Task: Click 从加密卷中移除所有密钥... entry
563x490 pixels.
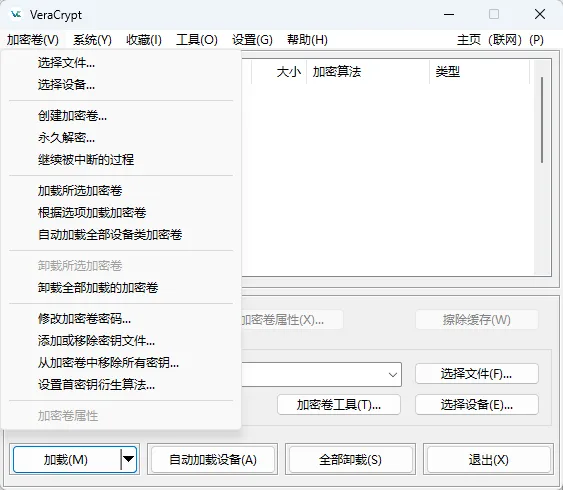Action: click(121, 363)
